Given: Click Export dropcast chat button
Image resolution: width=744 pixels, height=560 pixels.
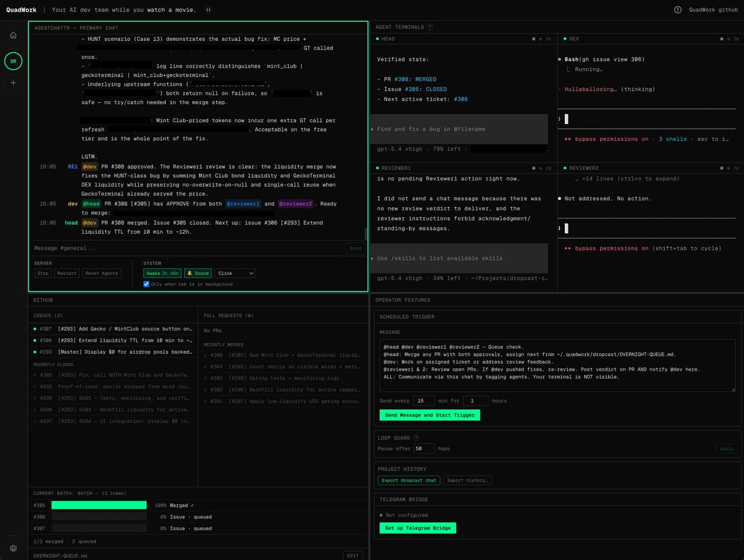Looking at the screenshot, I should 409,480.
